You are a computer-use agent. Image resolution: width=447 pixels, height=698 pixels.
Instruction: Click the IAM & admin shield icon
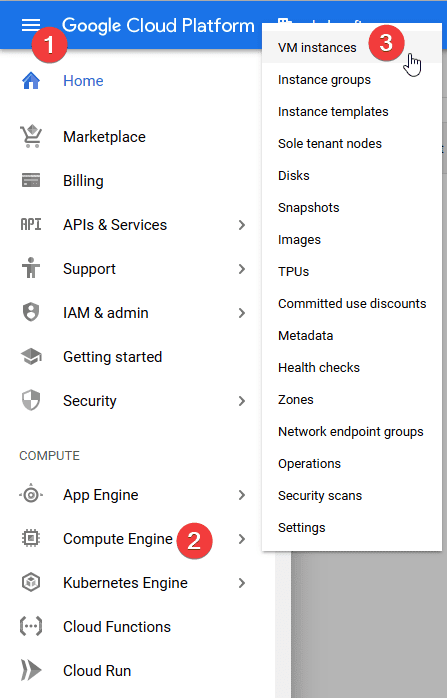(31, 312)
